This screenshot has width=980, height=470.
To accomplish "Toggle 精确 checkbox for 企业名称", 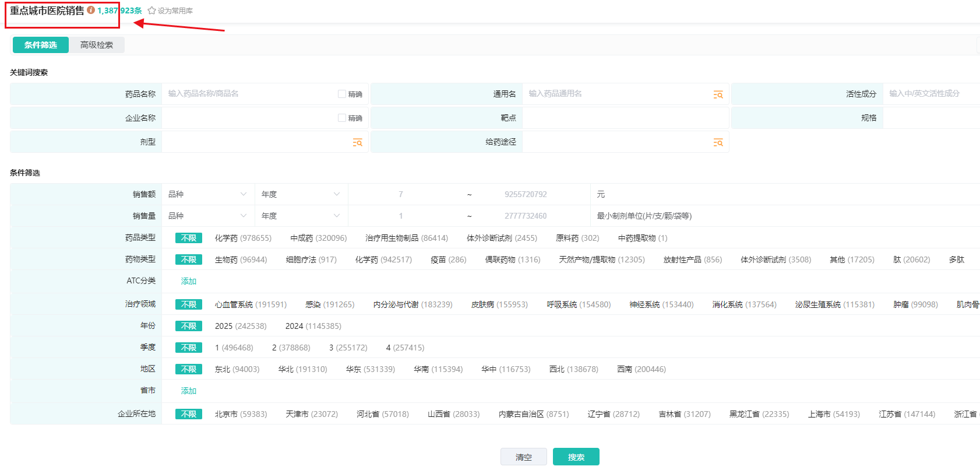I will tap(342, 118).
